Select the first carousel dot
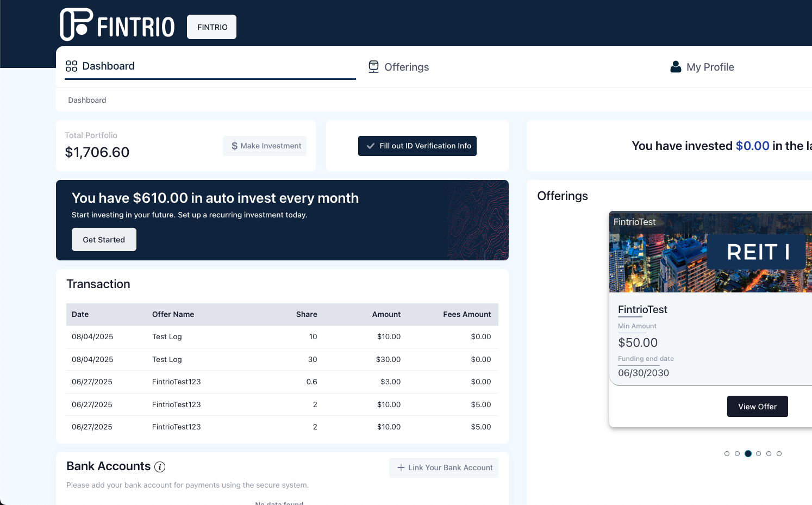 point(727,453)
